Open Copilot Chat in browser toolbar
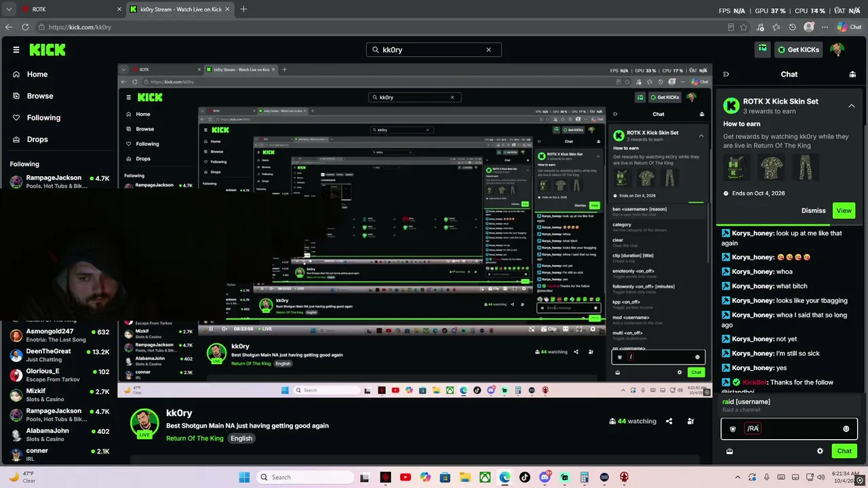Viewport: 868px width, 488px height. tap(850, 27)
